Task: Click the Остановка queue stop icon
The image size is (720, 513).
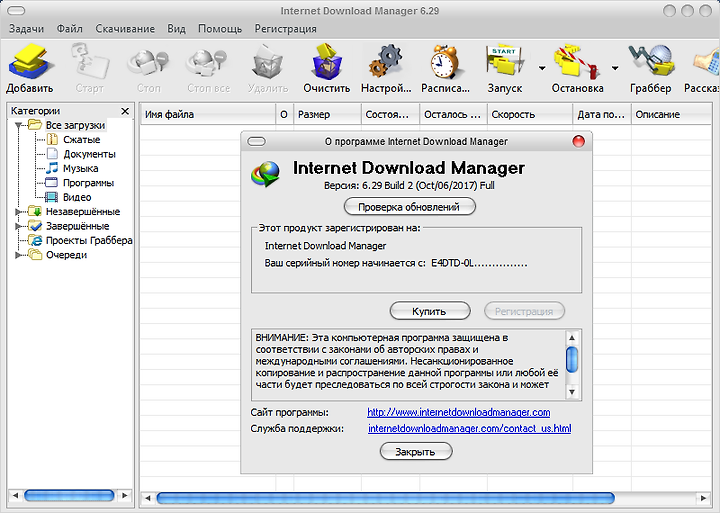Action: point(577,62)
